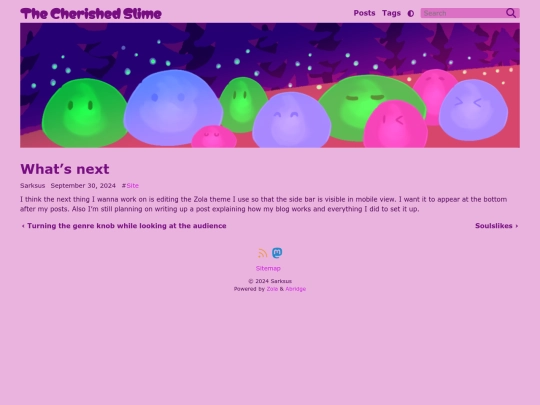540x405 pixels.
Task: Click the search magnifier icon
Action: coord(511,13)
